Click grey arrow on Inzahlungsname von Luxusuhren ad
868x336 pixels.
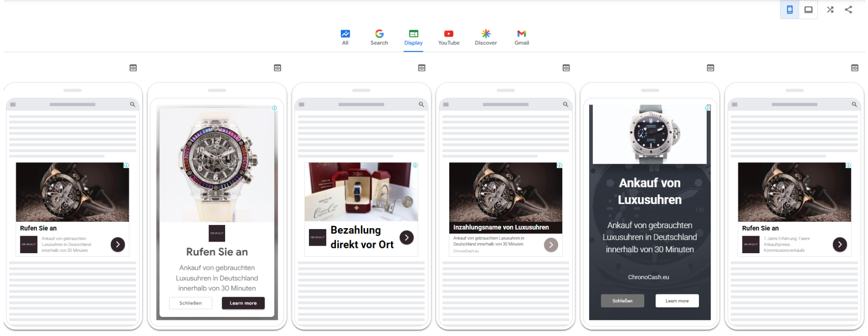pyautogui.click(x=551, y=245)
